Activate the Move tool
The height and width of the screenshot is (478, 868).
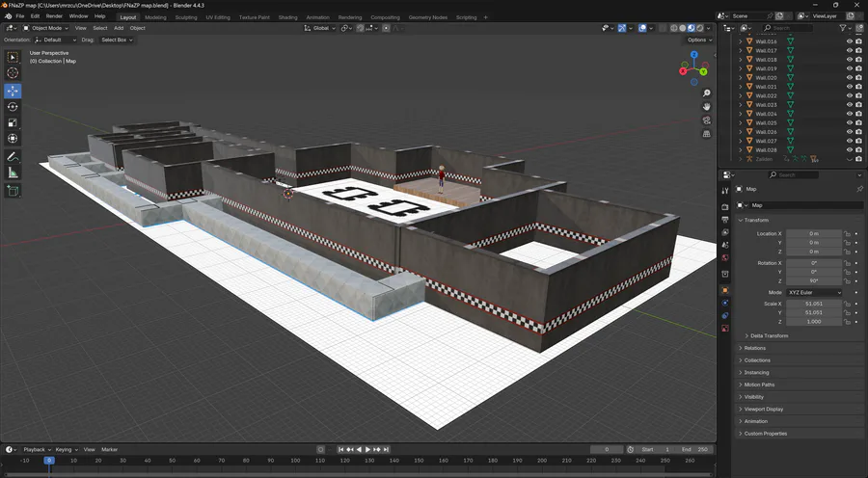13,91
